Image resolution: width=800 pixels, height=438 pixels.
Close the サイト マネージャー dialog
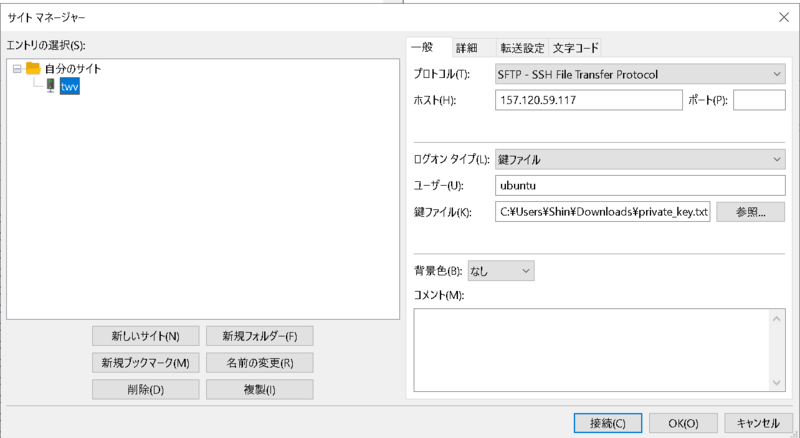click(x=784, y=17)
